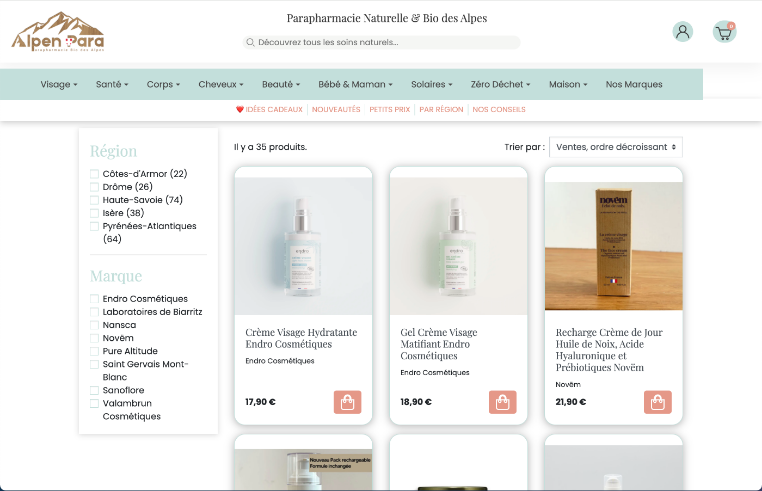Open the Petits Prix link
Viewport: 762px width, 491px height.
pos(390,109)
